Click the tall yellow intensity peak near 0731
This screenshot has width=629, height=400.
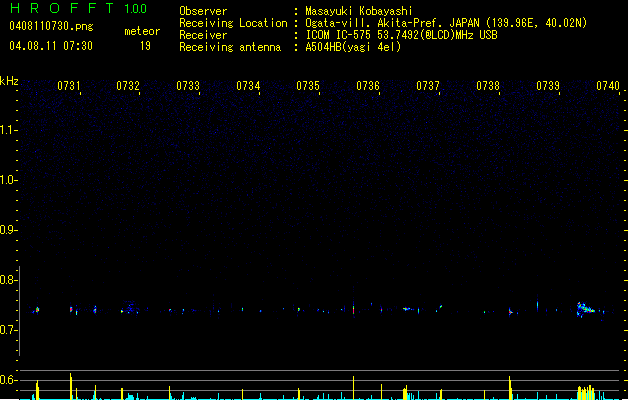[71, 386]
